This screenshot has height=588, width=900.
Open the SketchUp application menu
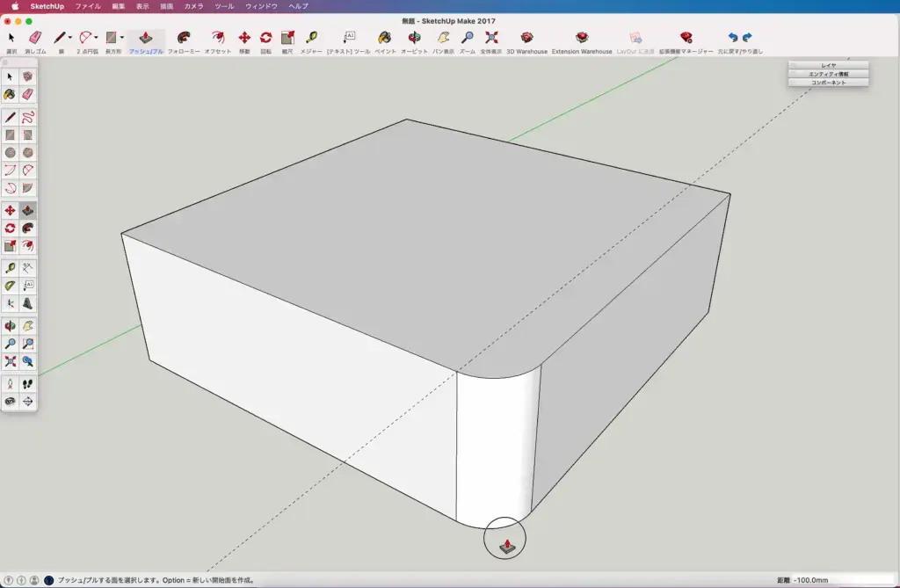pos(47,6)
